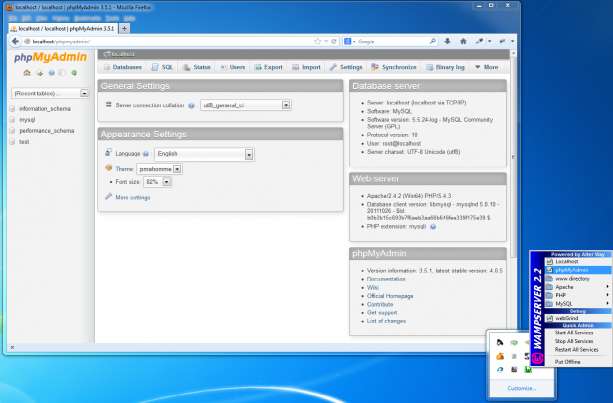
Task: Open the Synchronize tab
Action: [394, 67]
